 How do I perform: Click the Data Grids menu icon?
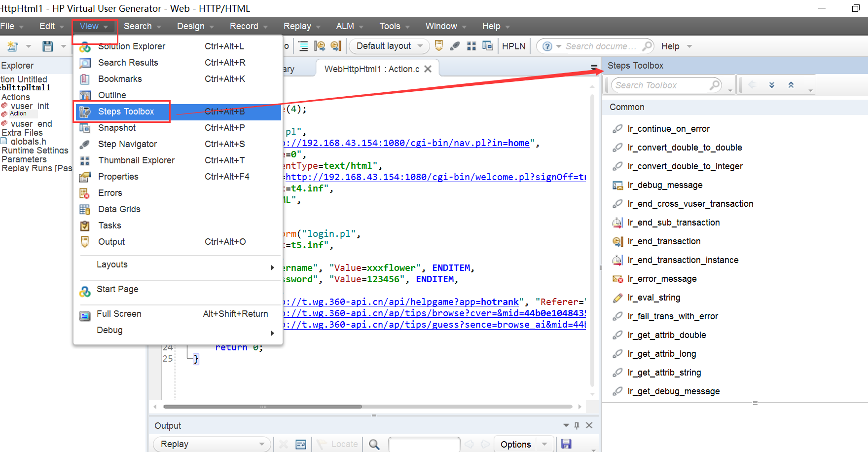(85, 209)
